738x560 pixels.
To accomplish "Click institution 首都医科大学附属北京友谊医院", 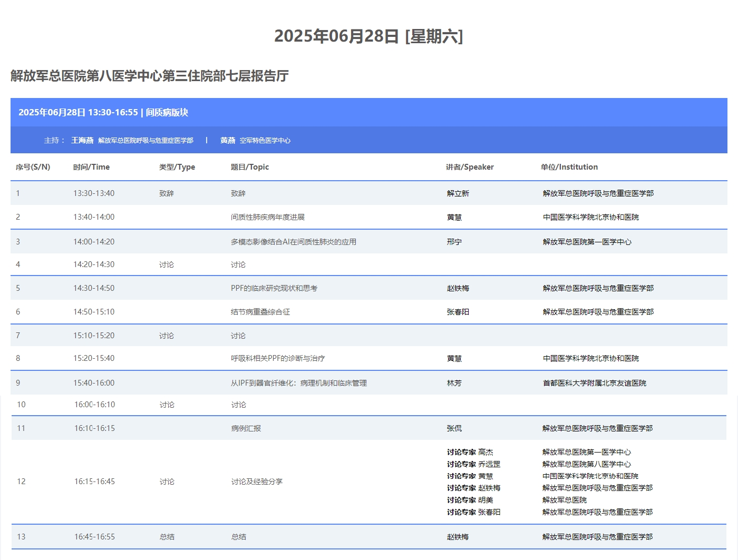I will [x=595, y=383].
